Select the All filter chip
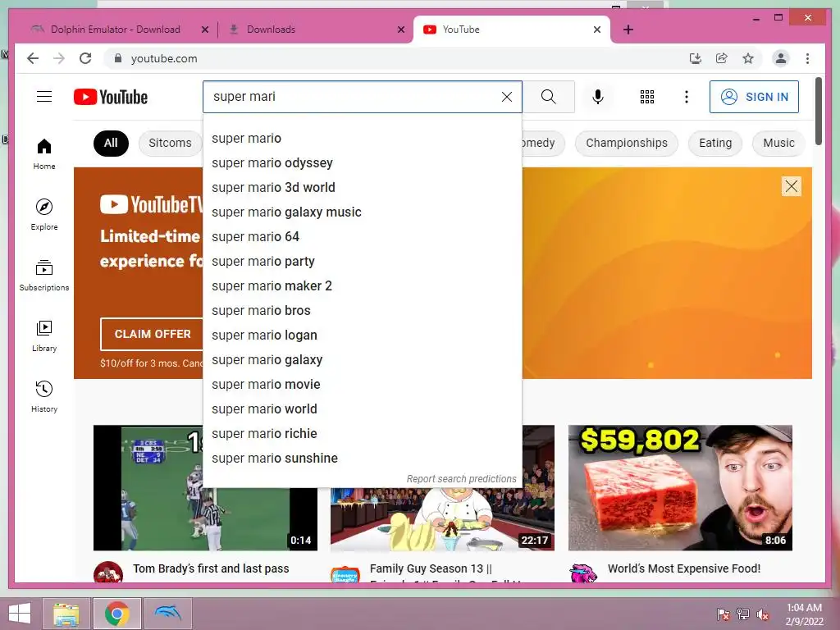Screen dimensions: 840x630 coord(111,143)
